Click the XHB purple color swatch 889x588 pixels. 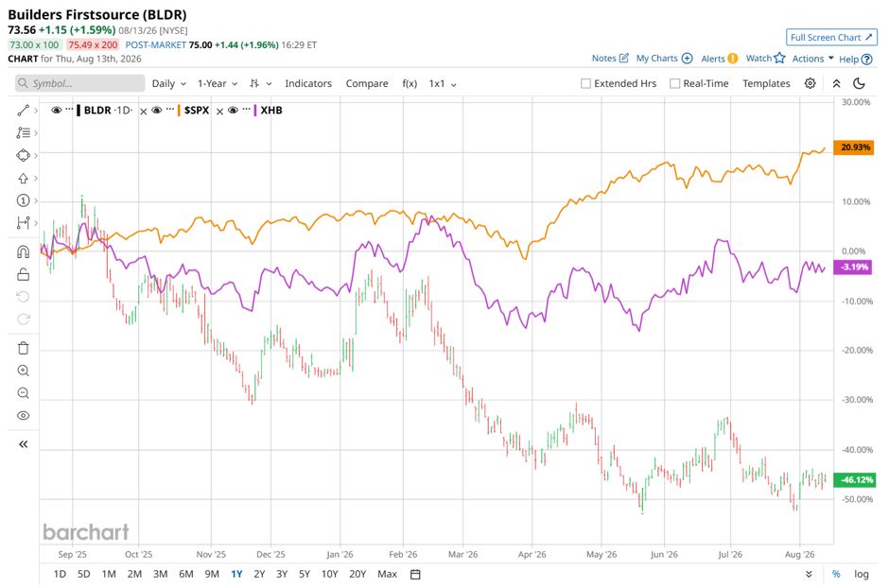coord(255,111)
